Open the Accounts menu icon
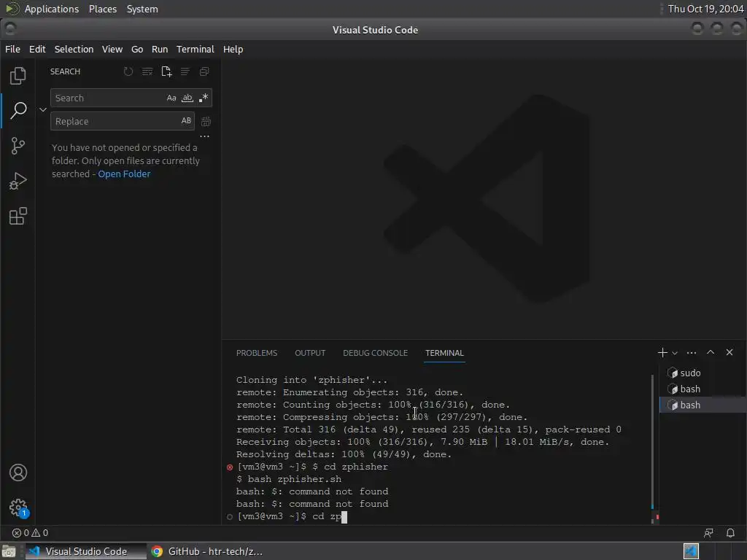The width and height of the screenshot is (747, 560). tap(18, 472)
